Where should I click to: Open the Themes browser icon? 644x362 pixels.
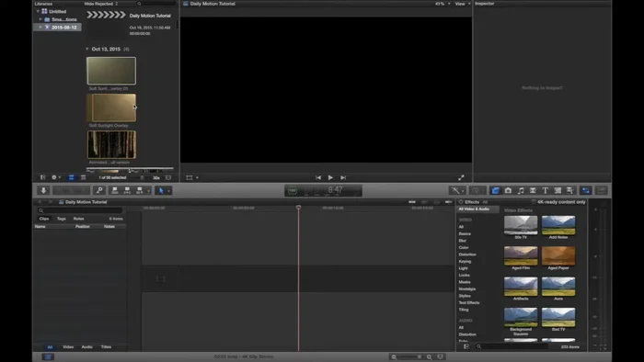[570, 190]
